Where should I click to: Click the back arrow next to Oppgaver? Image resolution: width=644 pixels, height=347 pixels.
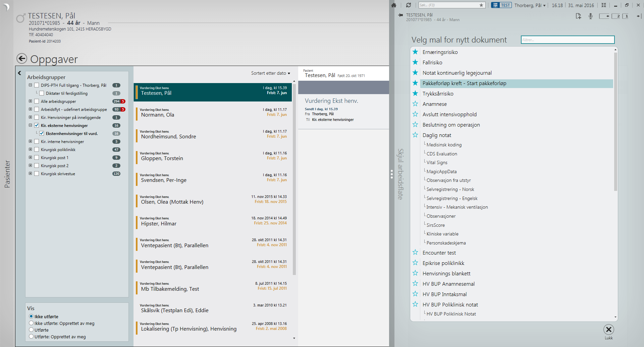[22, 59]
